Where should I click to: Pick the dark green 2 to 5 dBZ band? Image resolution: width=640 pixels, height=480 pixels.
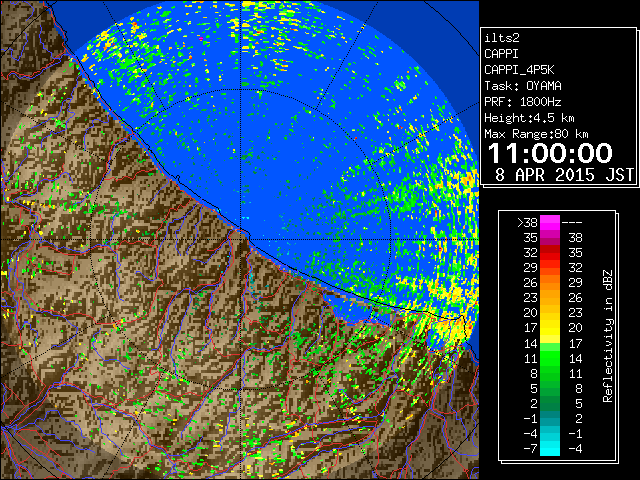pyautogui.click(x=550, y=404)
